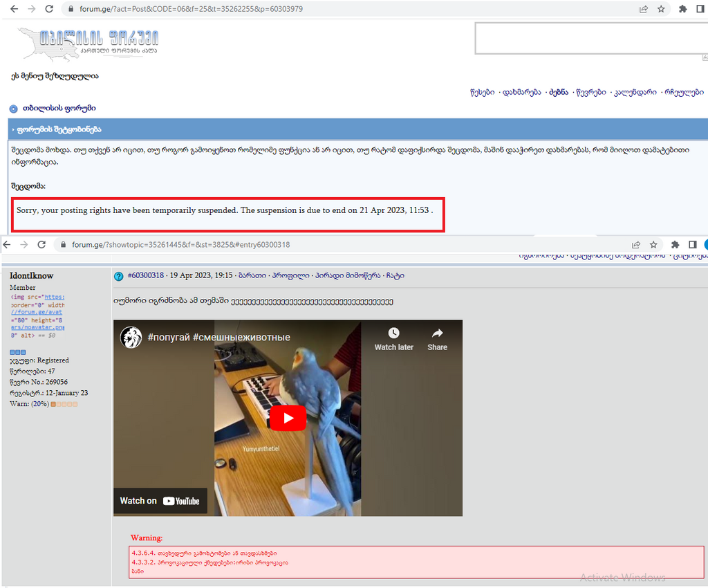
Task: Open the პირადი მიმოწერა link
Action: point(348,275)
